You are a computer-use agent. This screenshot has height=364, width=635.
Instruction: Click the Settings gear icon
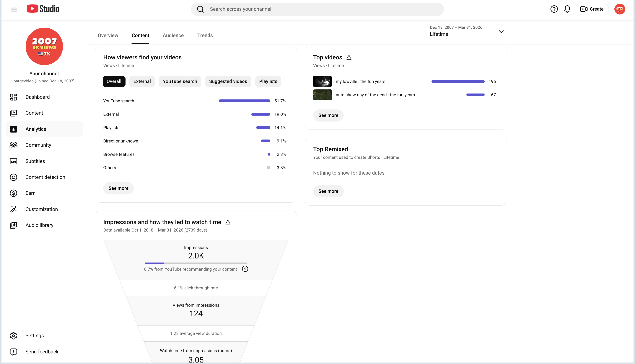click(14, 335)
